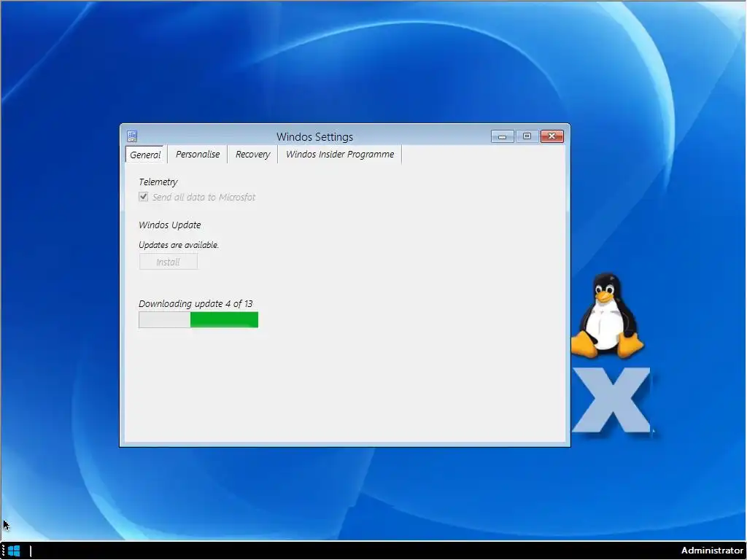Open Windos Insider Programme tab

[x=340, y=155]
